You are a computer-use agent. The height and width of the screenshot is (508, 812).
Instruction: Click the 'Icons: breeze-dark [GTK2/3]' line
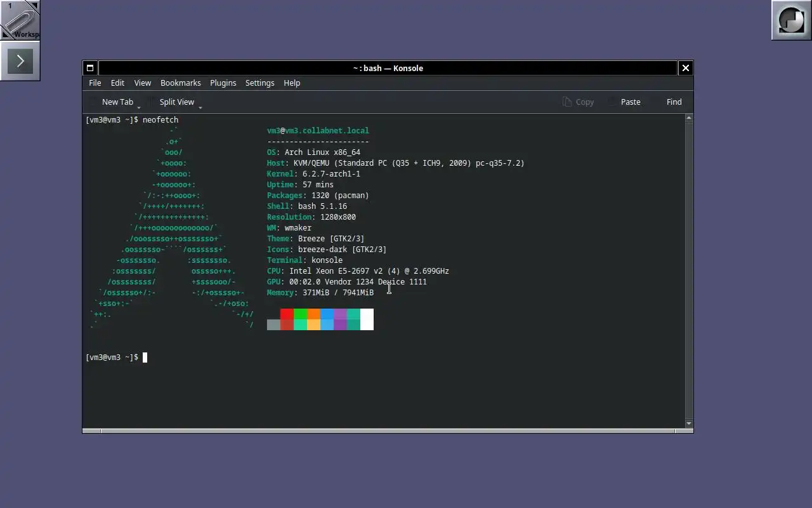[327, 250]
